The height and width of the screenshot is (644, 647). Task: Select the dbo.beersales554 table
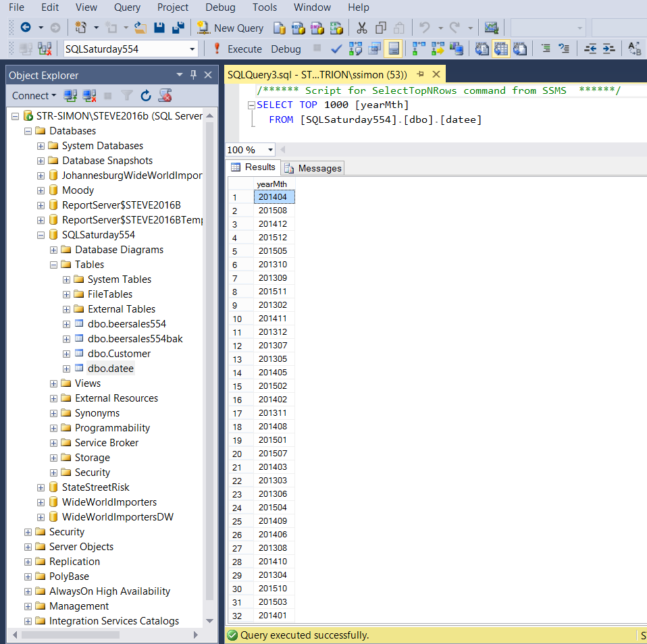pos(126,324)
